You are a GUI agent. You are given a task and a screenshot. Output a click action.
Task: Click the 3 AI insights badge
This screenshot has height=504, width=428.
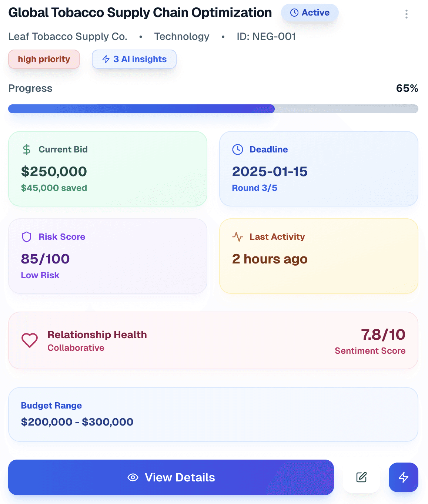tap(134, 59)
